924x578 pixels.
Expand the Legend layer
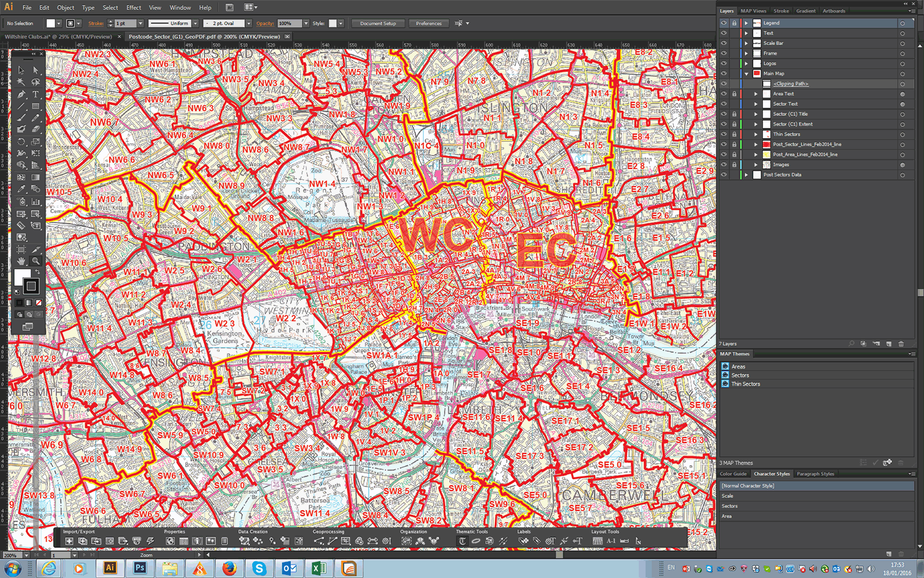coord(746,23)
